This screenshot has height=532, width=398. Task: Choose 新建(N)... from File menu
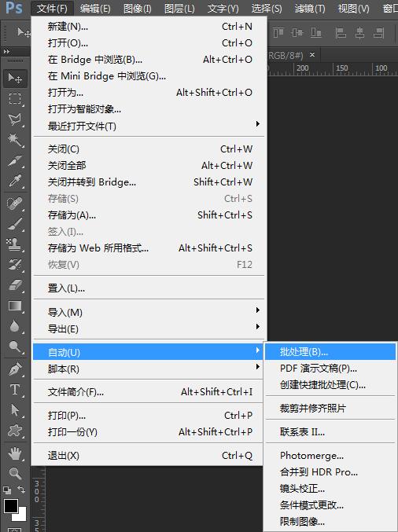point(149,27)
